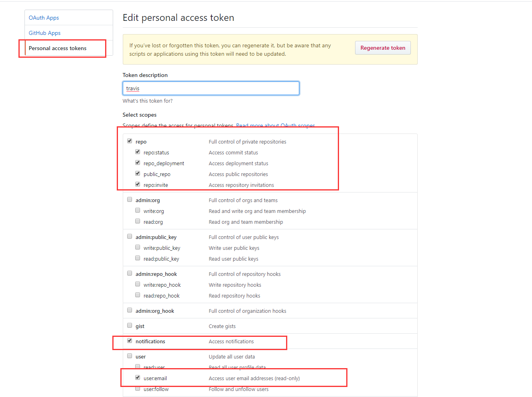
Task: Toggle the user:email checkbox
Action: click(138, 378)
